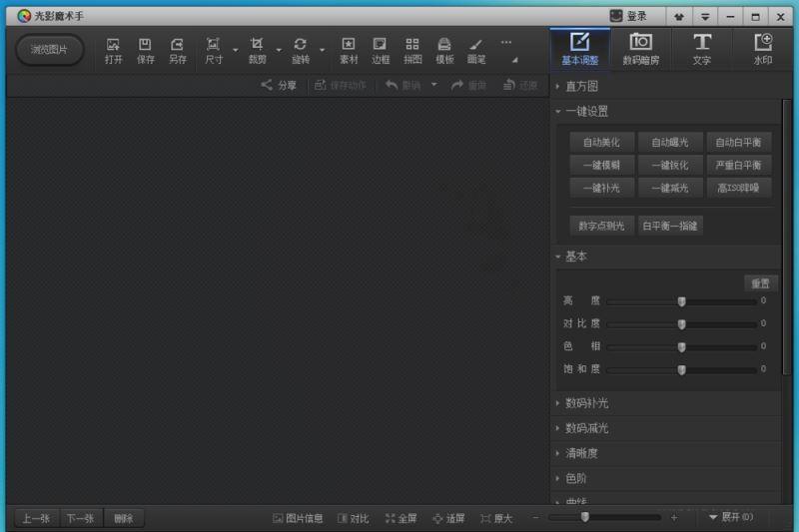The width and height of the screenshot is (799, 532).
Task: Apply 自动美化 auto beautify
Action: coord(601,142)
